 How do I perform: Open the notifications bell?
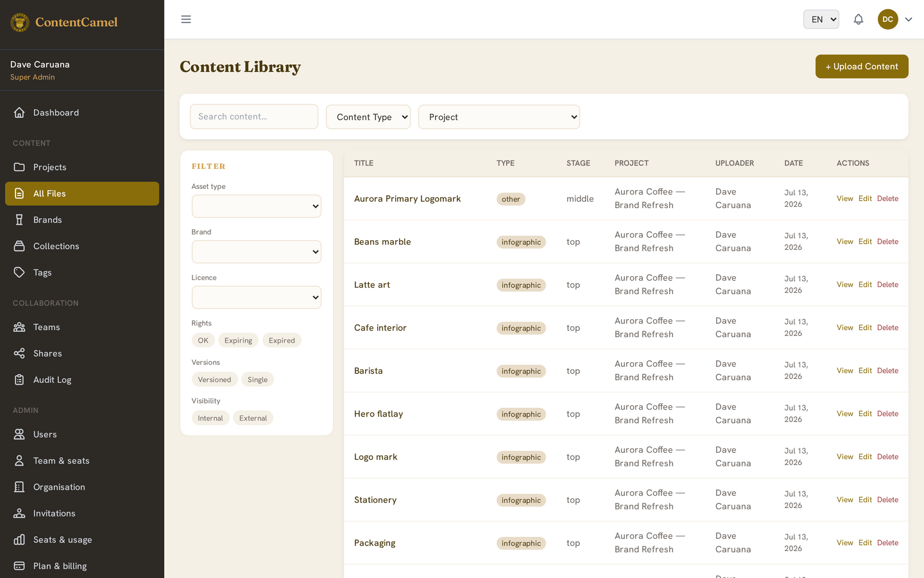coord(859,19)
